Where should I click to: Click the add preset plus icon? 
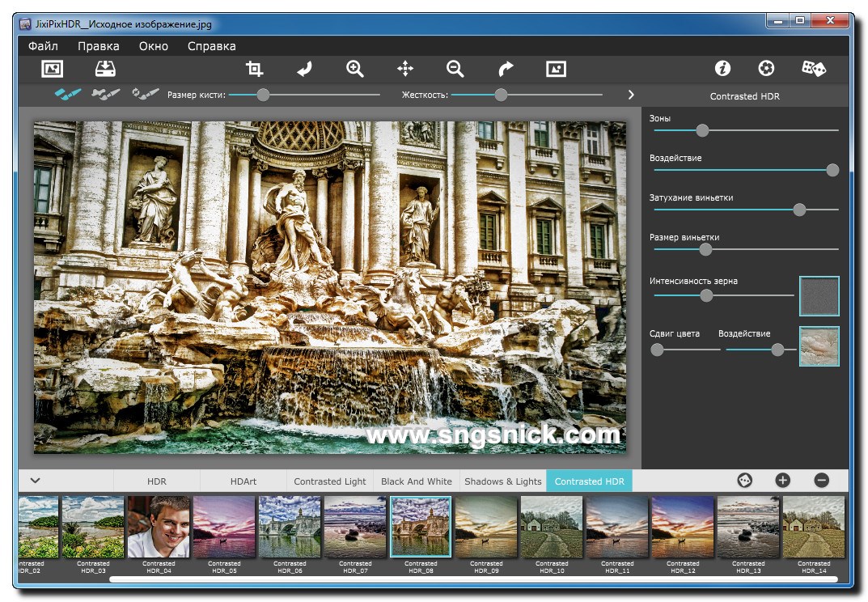(x=783, y=480)
